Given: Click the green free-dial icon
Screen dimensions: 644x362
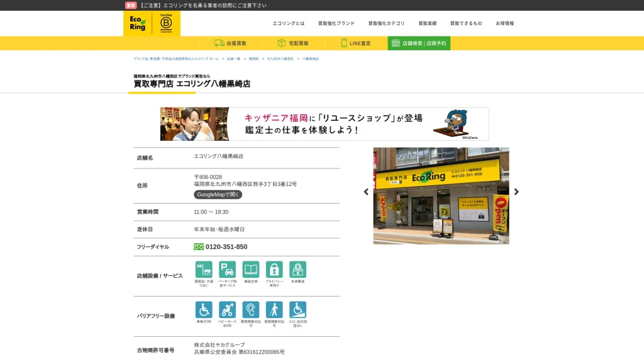Looking at the screenshot, I should click(x=199, y=246).
